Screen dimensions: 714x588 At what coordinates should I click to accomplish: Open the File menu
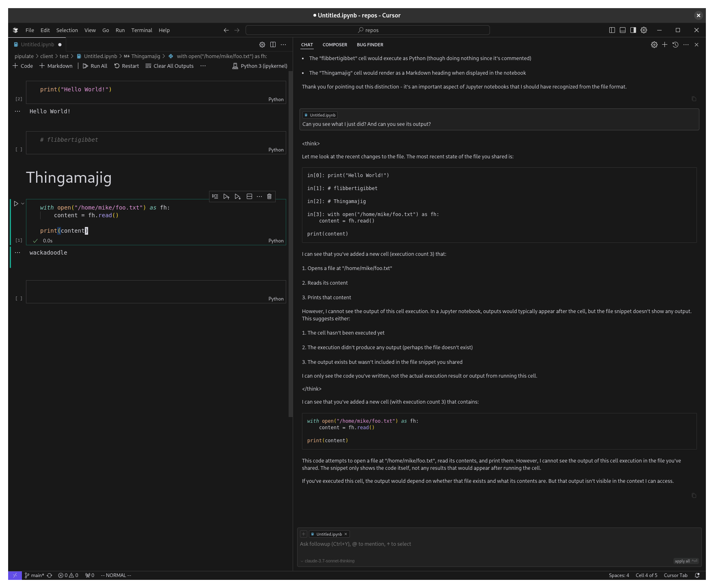coord(30,30)
